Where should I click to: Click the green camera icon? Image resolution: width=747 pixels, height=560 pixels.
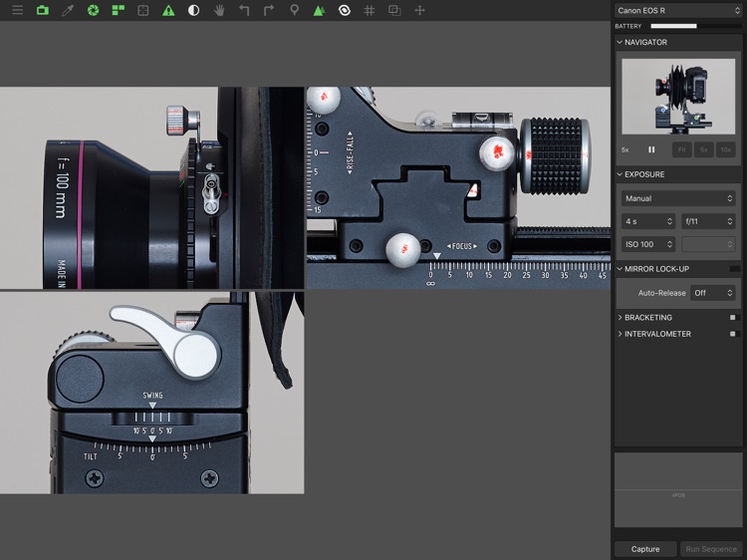pos(43,10)
